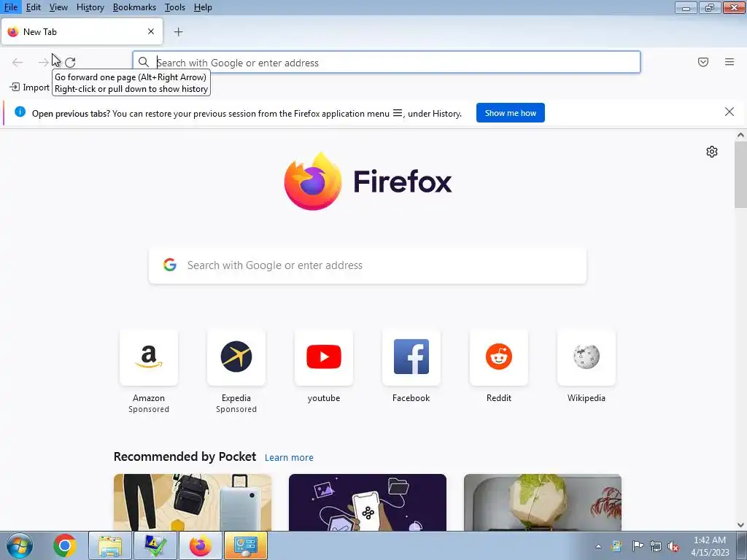This screenshot has width=747, height=560.
Task: Click the scrollbar down arrow
Action: click(x=740, y=525)
